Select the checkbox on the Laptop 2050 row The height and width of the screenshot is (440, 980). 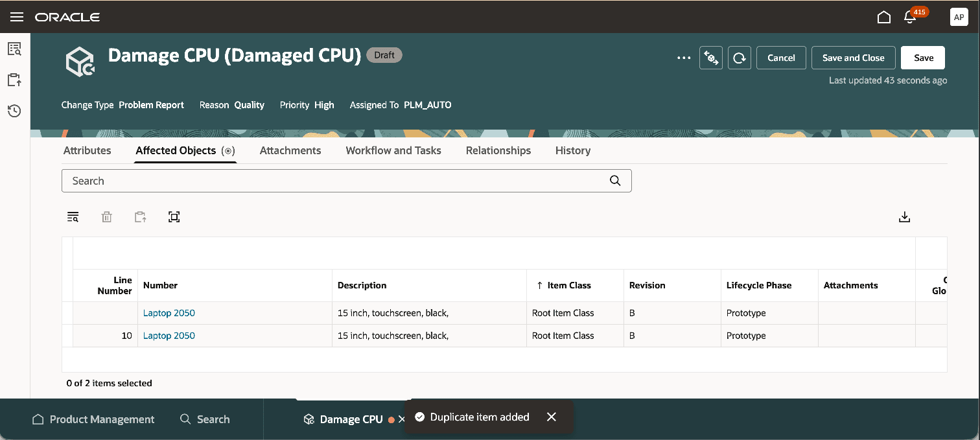(68, 313)
